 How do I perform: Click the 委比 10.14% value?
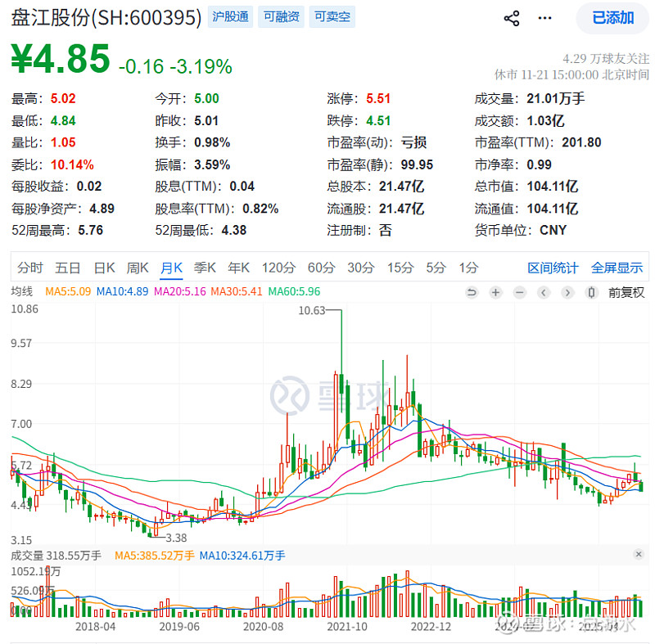72,164
